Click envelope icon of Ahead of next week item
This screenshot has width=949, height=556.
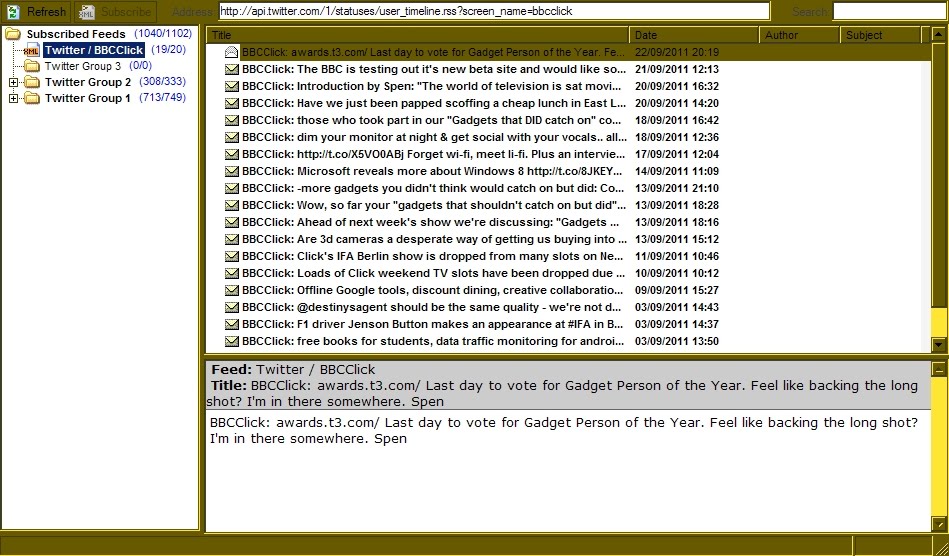pos(231,222)
